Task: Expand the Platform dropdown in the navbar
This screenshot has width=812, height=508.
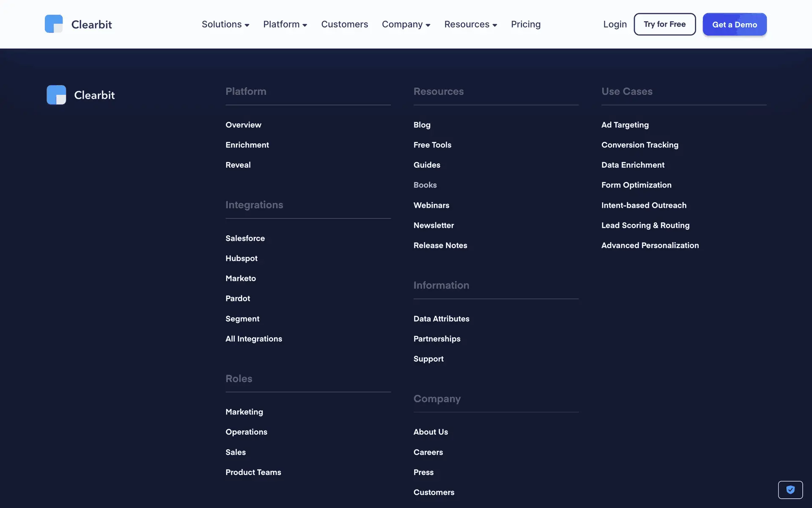Action: point(285,25)
